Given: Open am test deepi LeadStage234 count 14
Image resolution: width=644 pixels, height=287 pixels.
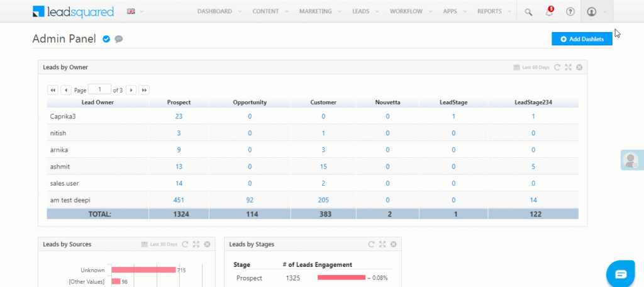Looking at the screenshot, I should pos(533,200).
